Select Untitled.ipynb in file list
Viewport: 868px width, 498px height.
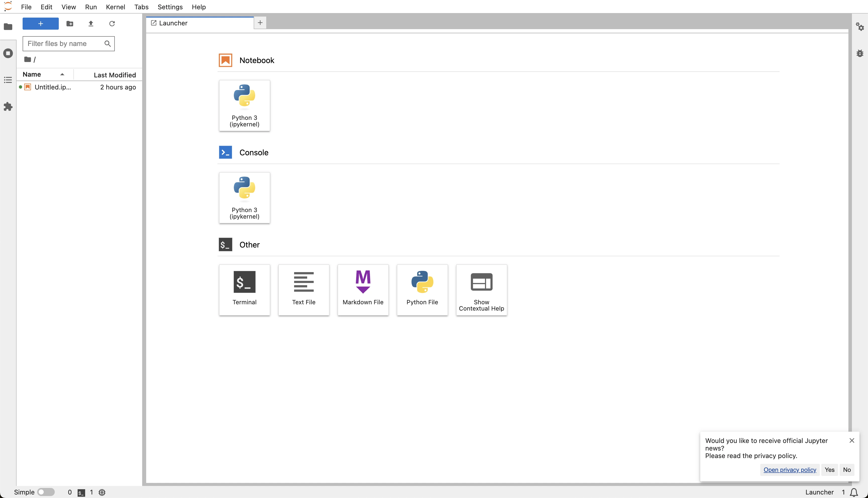[x=79, y=87]
